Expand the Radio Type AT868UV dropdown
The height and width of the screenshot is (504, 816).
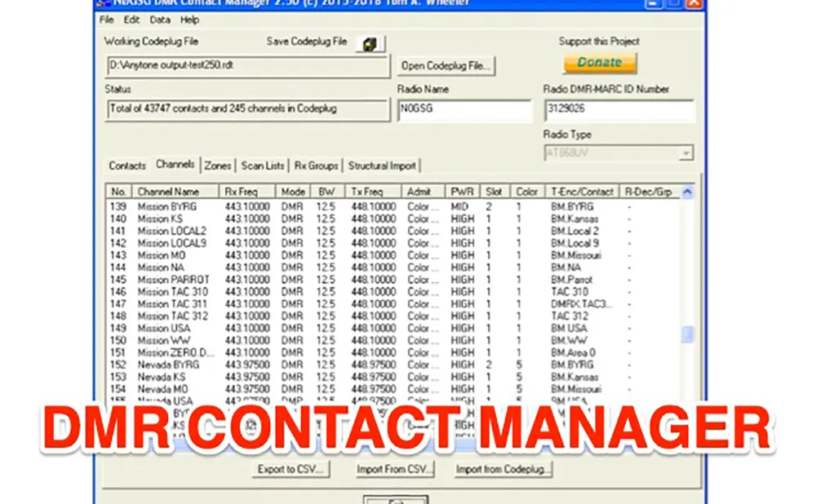click(x=686, y=153)
